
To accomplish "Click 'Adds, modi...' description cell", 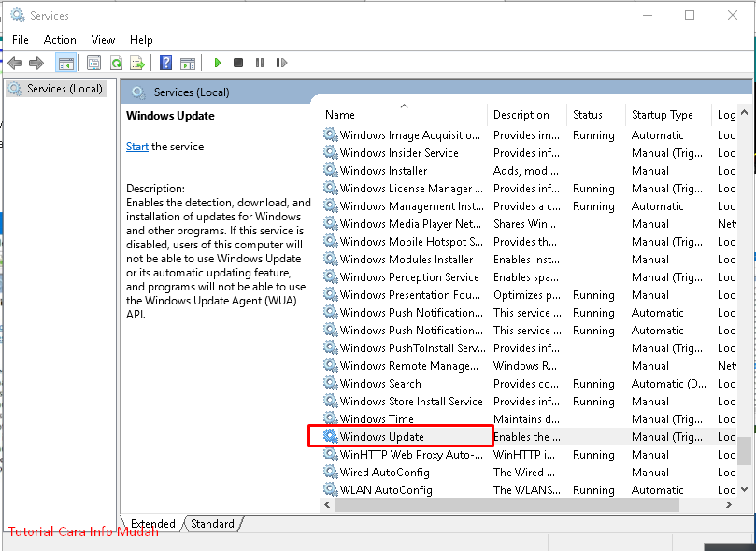I will 526,171.
